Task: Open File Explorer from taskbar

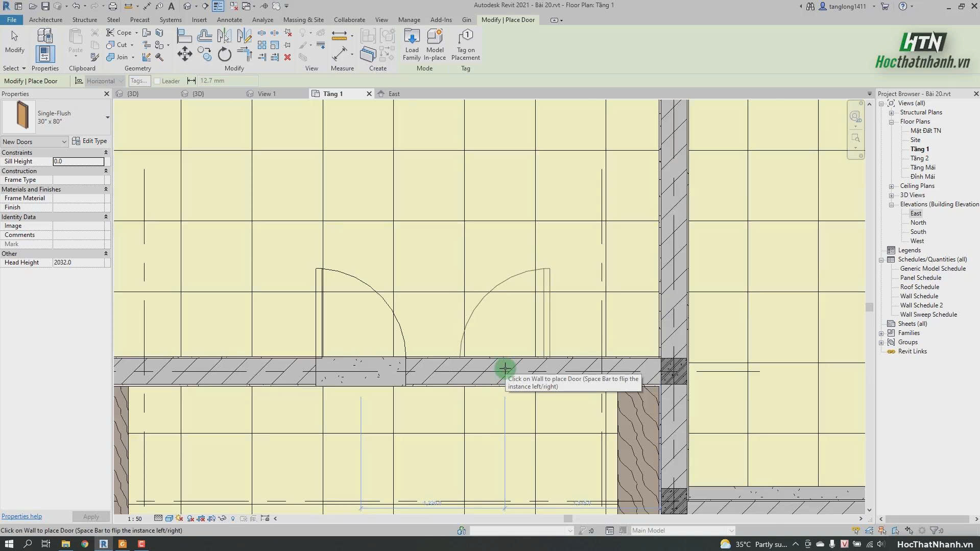Action: [65, 544]
